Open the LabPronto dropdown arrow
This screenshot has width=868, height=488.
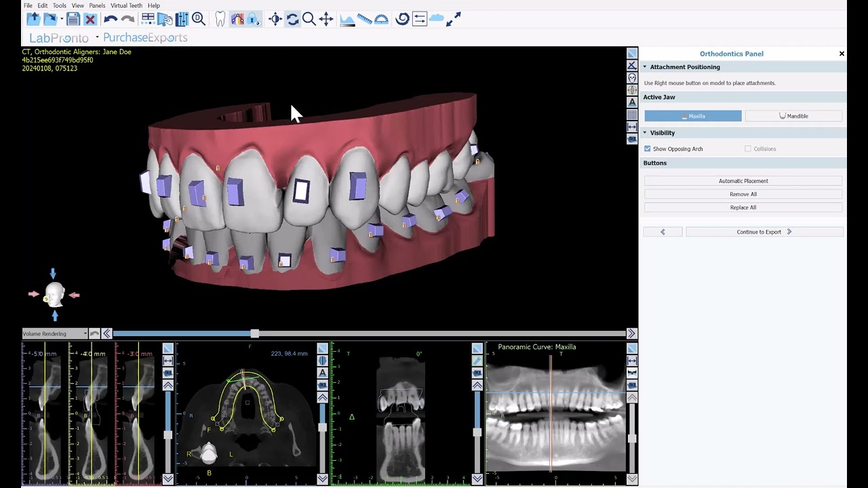(x=97, y=37)
